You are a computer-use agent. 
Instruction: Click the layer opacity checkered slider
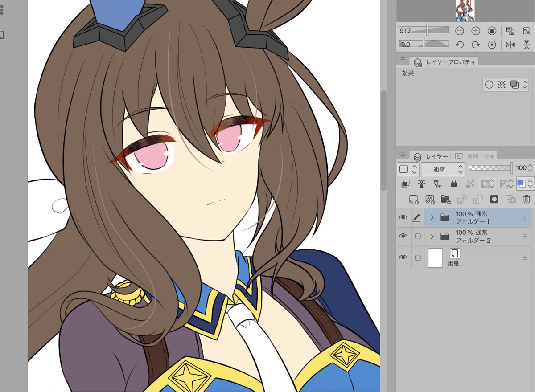tap(491, 168)
